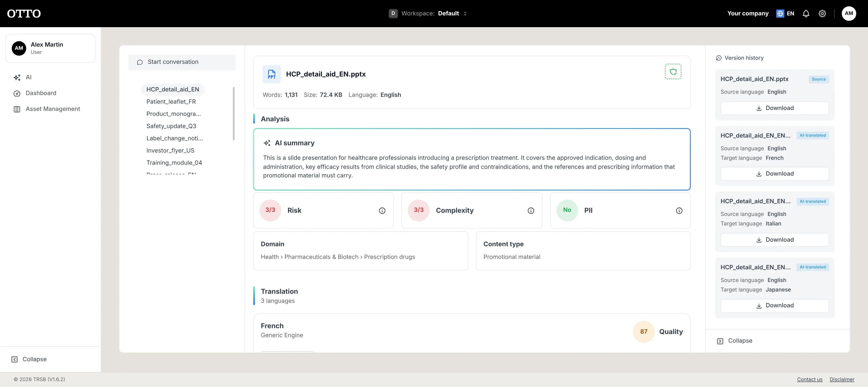Click AI-translated tag on French version
This screenshot has height=387, width=868.
[x=812, y=135]
